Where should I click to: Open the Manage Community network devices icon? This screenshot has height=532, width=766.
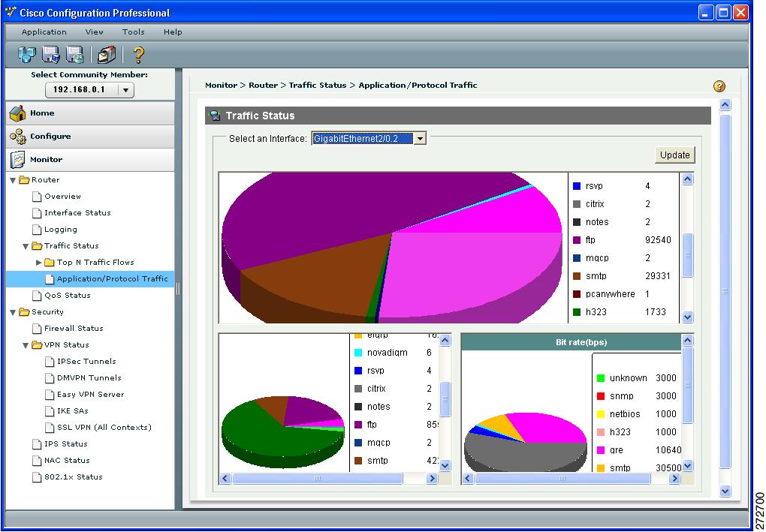click(x=27, y=54)
